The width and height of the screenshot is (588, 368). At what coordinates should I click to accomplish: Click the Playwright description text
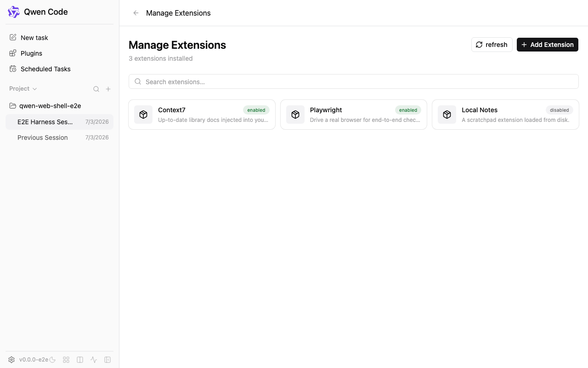(x=365, y=120)
